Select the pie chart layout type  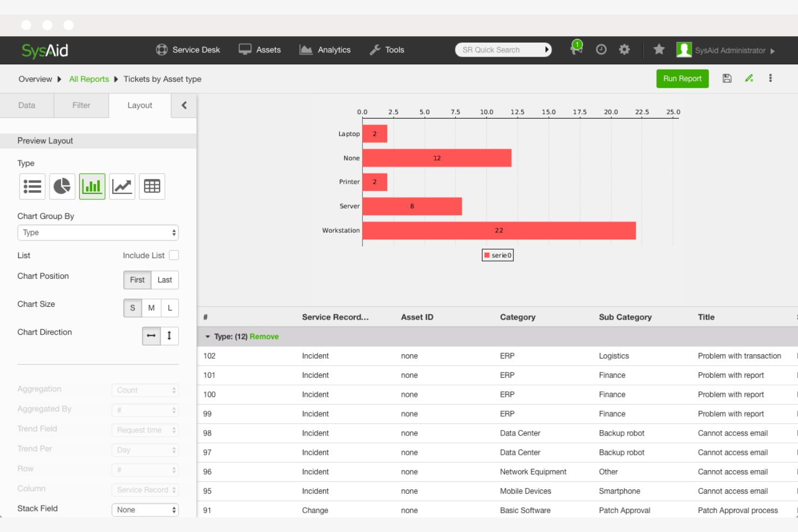click(x=62, y=186)
